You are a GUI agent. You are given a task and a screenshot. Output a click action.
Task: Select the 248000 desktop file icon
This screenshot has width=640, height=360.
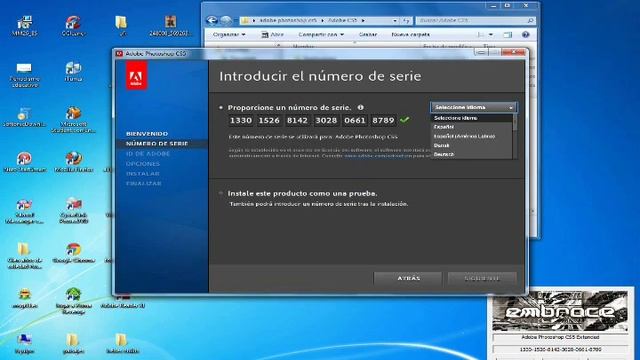click(171, 26)
